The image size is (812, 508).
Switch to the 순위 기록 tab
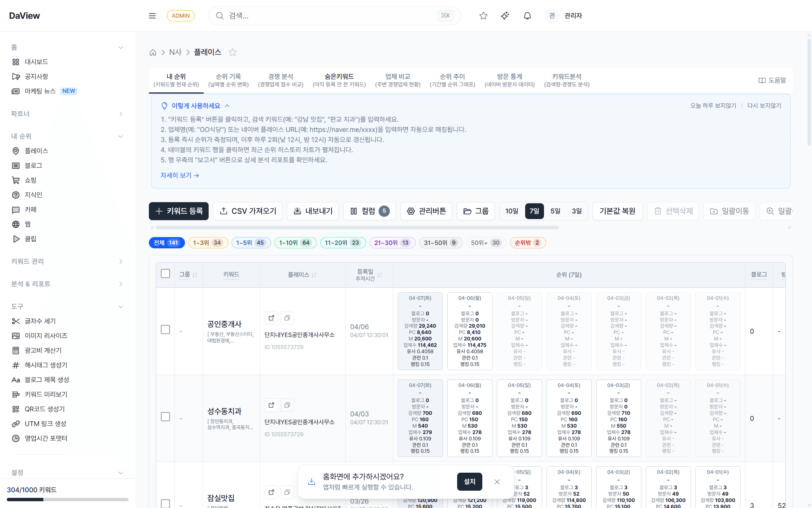(228, 80)
